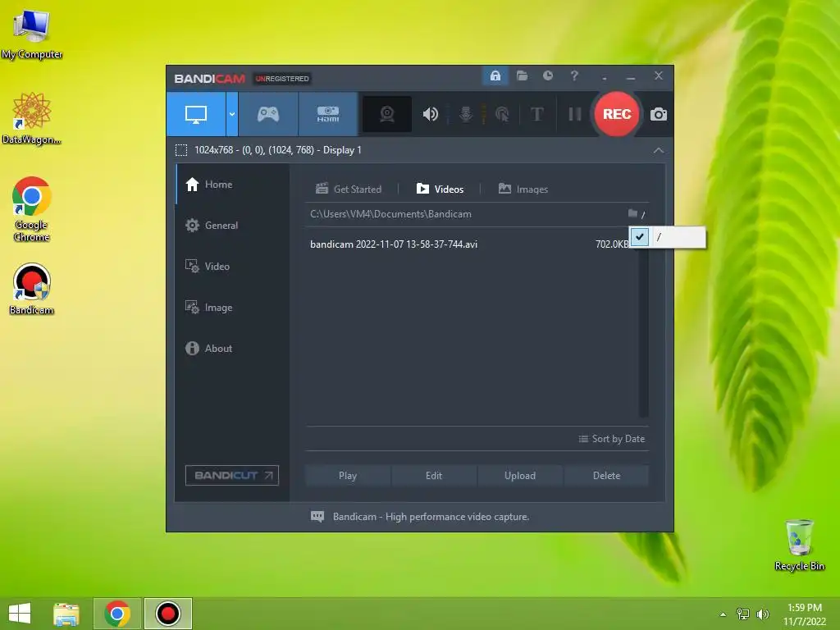Switch to Images tab

click(523, 189)
